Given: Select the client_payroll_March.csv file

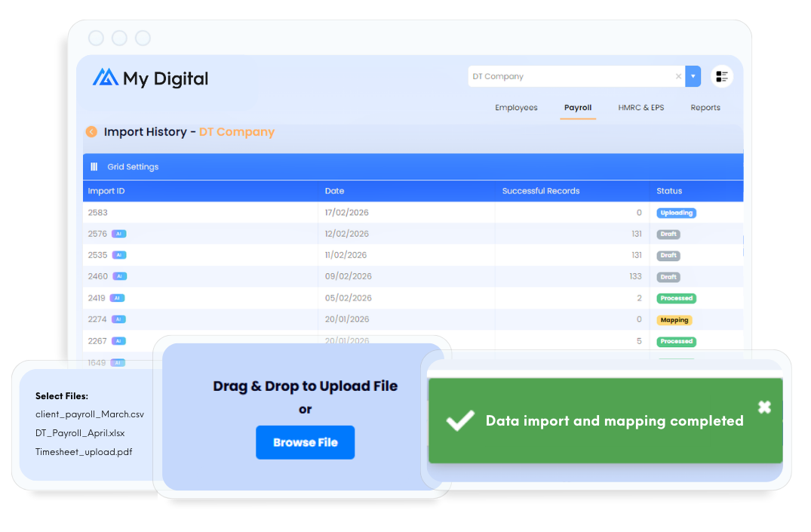Looking at the screenshot, I should coord(89,414).
